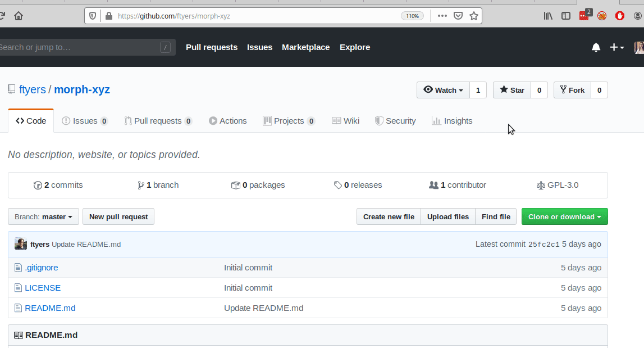Click the user avatar in header
The width and height of the screenshot is (644, 348).
(x=639, y=47)
